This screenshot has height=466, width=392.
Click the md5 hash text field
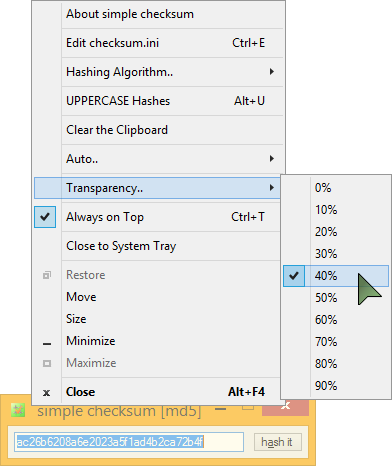tap(129, 442)
